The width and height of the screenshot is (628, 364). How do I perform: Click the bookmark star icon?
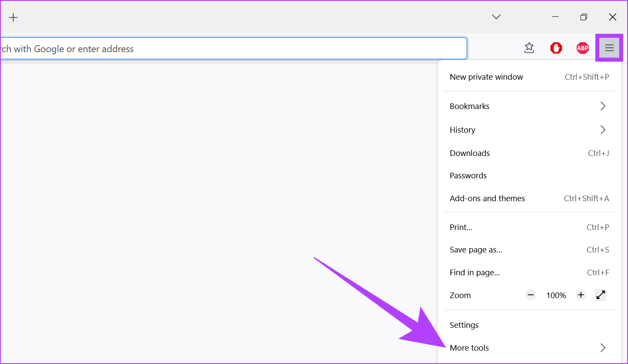coord(529,48)
